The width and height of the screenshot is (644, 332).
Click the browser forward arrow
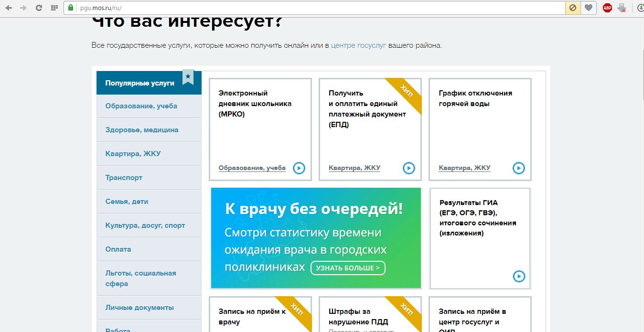click(23, 8)
